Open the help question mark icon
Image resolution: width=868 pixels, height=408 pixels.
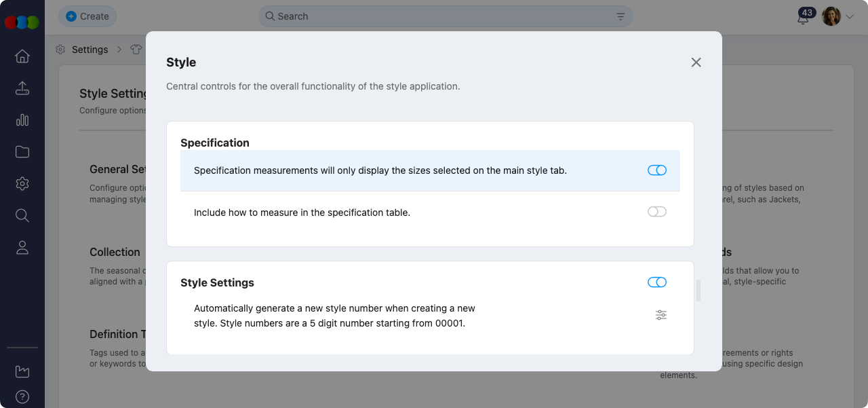[x=22, y=396]
